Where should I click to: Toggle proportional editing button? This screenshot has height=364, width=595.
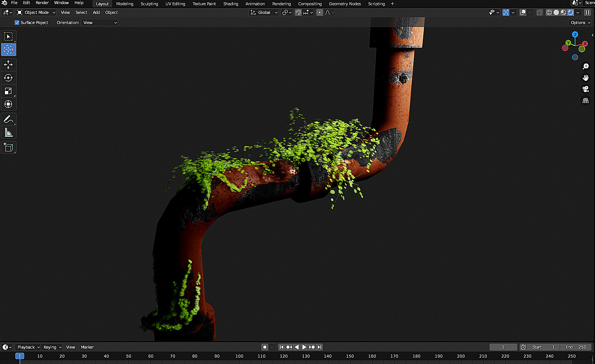coord(320,12)
